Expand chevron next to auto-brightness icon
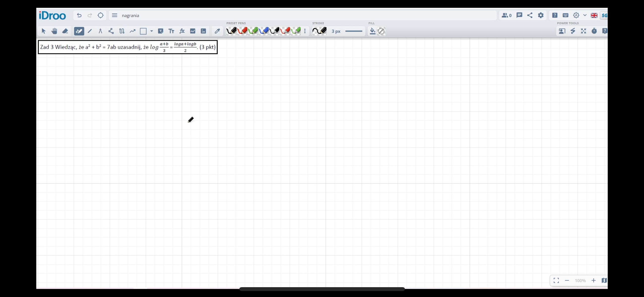Viewport: 644px width, 297px height. point(585,15)
